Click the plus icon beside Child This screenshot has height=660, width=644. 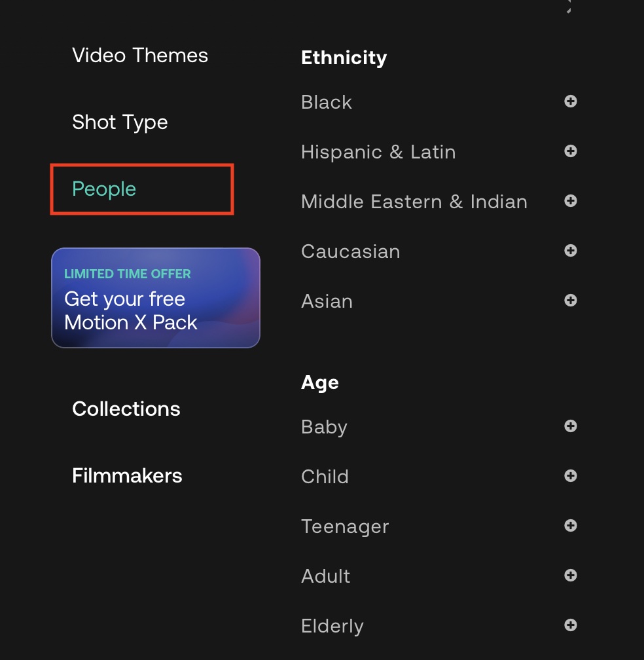[x=571, y=476]
